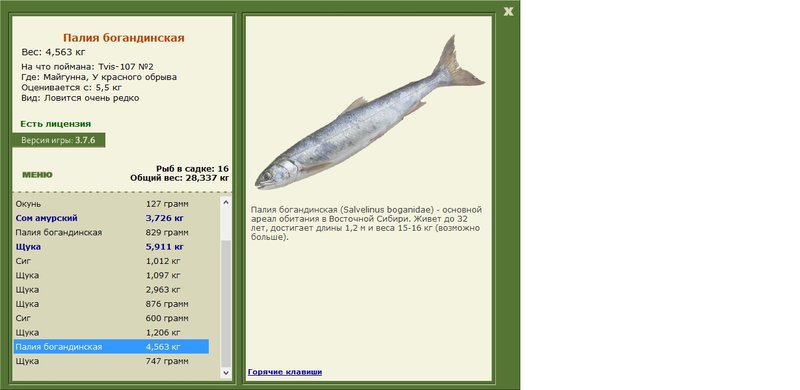Select the Щука 747 грамм row

point(111,361)
